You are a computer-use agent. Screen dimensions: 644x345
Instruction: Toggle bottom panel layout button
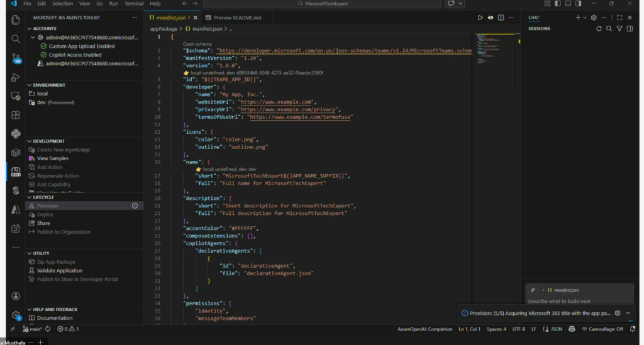click(x=568, y=4)
